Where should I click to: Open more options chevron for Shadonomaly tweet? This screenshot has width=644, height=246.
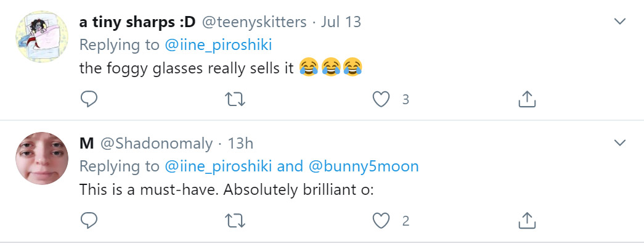pyautogui.click(x=619, y=143)
